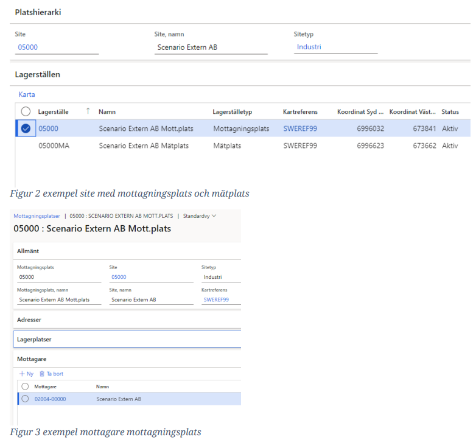476x448 pixels.
Task: Collapse the Mottagare section header
Action: coord(32,359)
